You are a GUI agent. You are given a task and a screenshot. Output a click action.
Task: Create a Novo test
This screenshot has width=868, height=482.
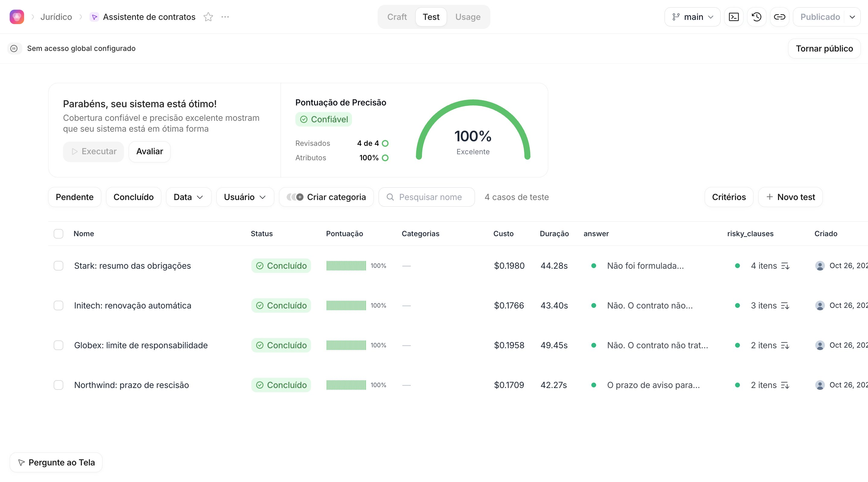click(x=790, y=197)
